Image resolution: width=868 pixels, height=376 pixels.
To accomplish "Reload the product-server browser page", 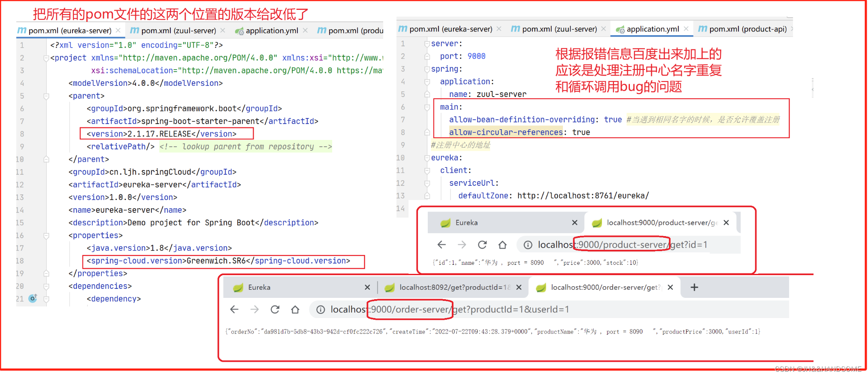I will (482, 245).
